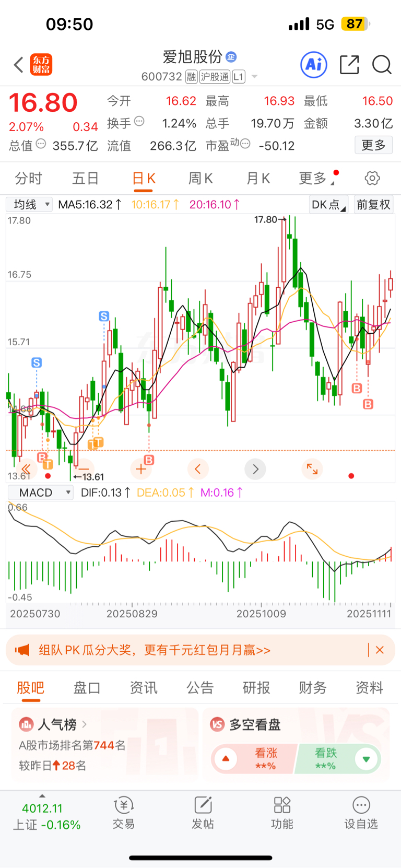This screenshot has width=401, height=868.
Task: Open the 前复权 adjustment selector
Action: click(x=373, y=205)
